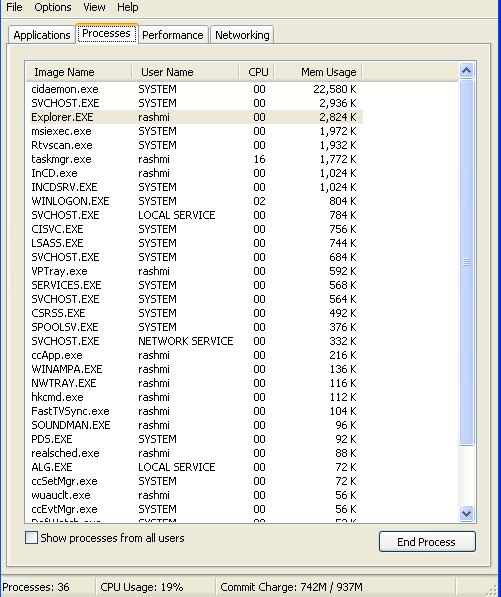Open the Help menu
Image resolution: width=501 pixels, height=597 pixels.
click(x=128, y=7)
